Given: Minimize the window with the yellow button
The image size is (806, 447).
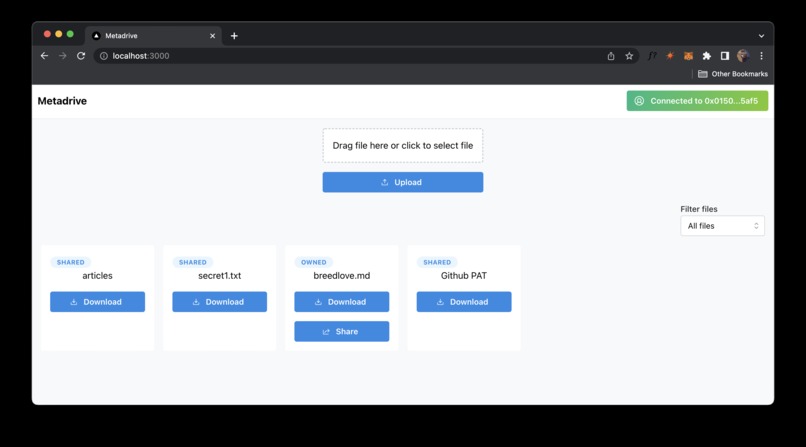Looking at the screenshot, I should pyautogui.click(x=59, y=34).
